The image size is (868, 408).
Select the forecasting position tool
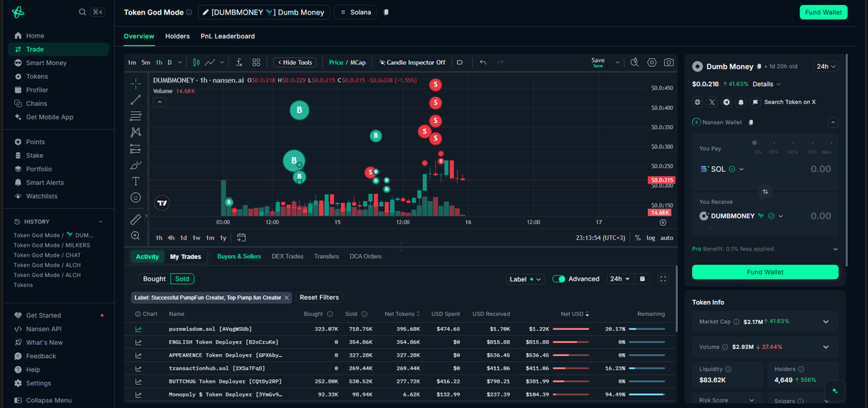(135, 149)
